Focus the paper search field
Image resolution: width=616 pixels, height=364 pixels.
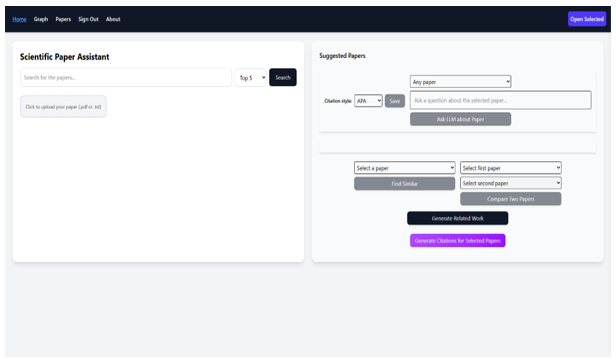pos(126,77)
